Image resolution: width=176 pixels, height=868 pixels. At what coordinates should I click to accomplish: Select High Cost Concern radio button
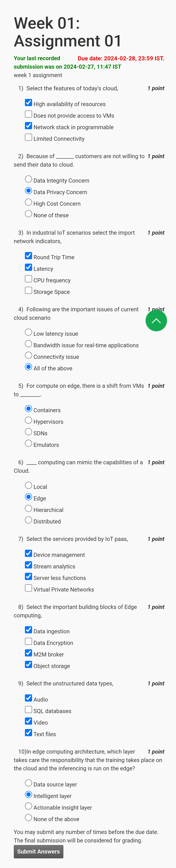[29, 202]
